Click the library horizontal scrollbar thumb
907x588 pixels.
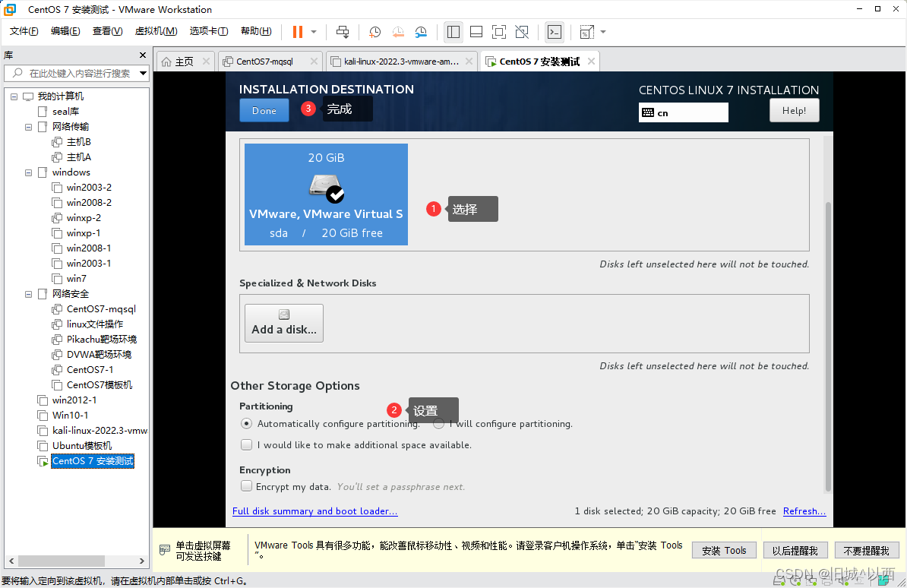click(x=62, y=561)
